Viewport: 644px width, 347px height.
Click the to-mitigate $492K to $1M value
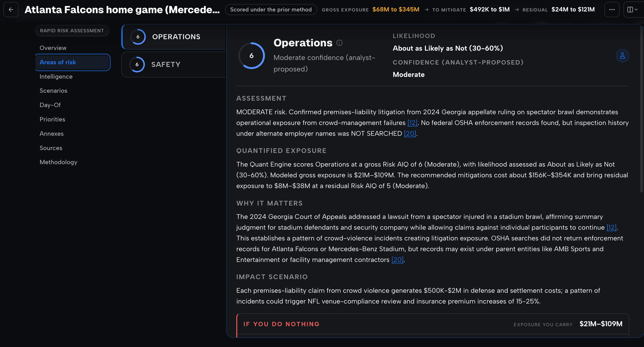pos(490,10)
